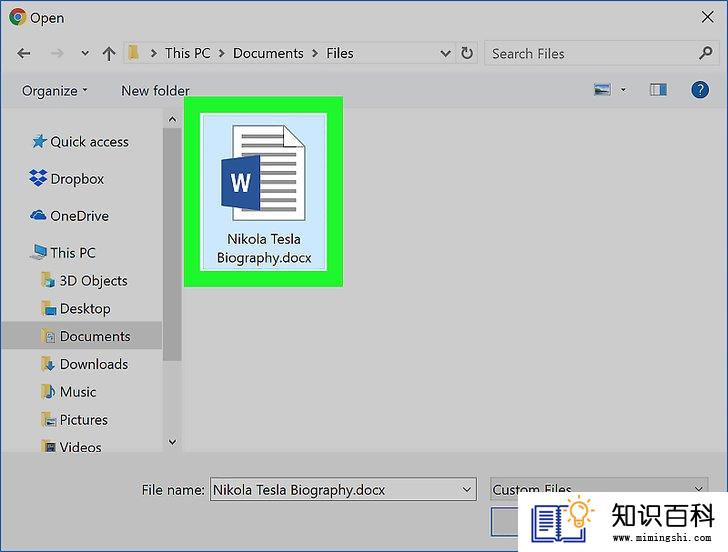Click the Nikola Tesla Biography.docx file name label
The width and height of the screenshot is (728, 552).
(264, 248)
